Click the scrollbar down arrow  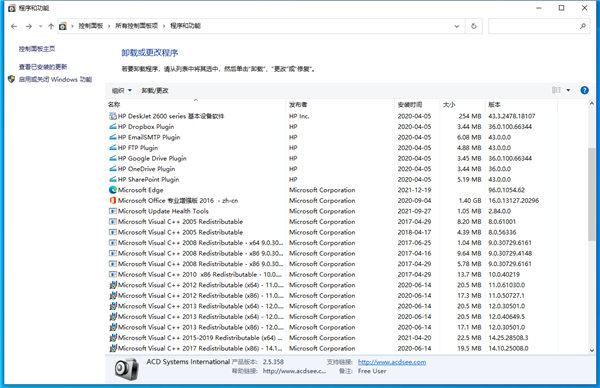click(x=592, y=350)
